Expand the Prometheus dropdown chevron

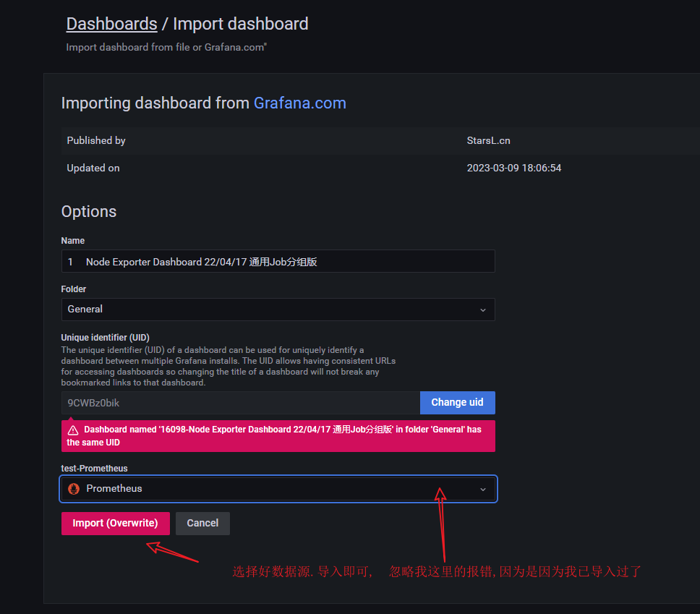coord(482,490)
